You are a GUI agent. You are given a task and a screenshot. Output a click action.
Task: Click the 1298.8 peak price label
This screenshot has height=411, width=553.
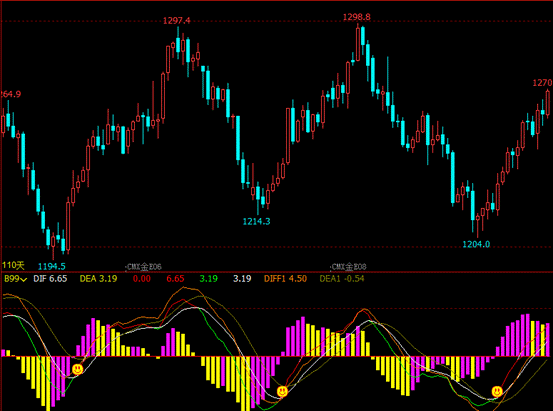click(357, 17)
